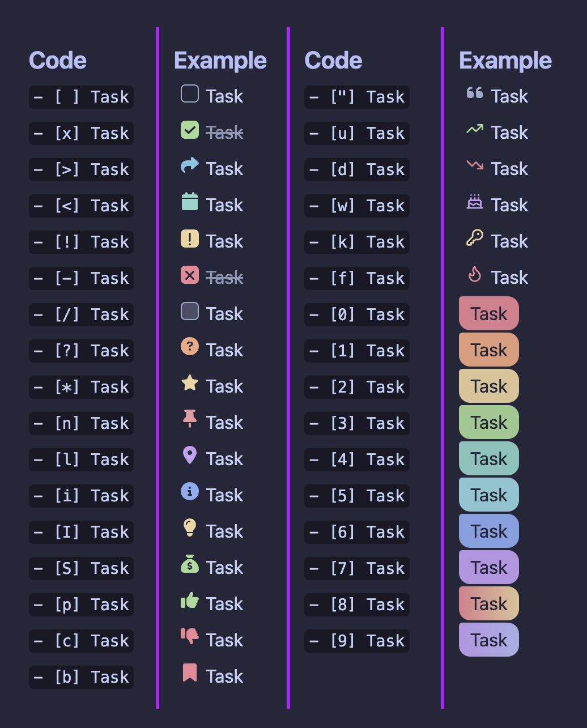Select the green highlighted Task swatch
The height and width of the screenshot is (728, 587).
click(x=488, y=423)
